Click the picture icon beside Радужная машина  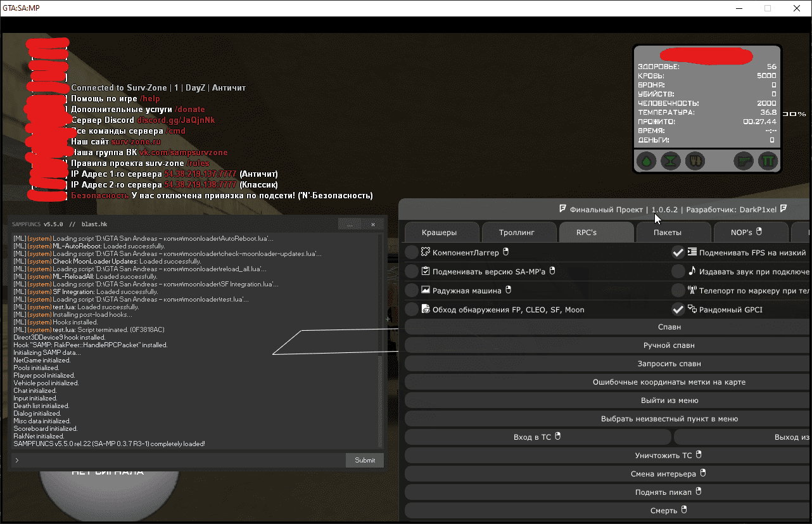[x=426, y=290]
